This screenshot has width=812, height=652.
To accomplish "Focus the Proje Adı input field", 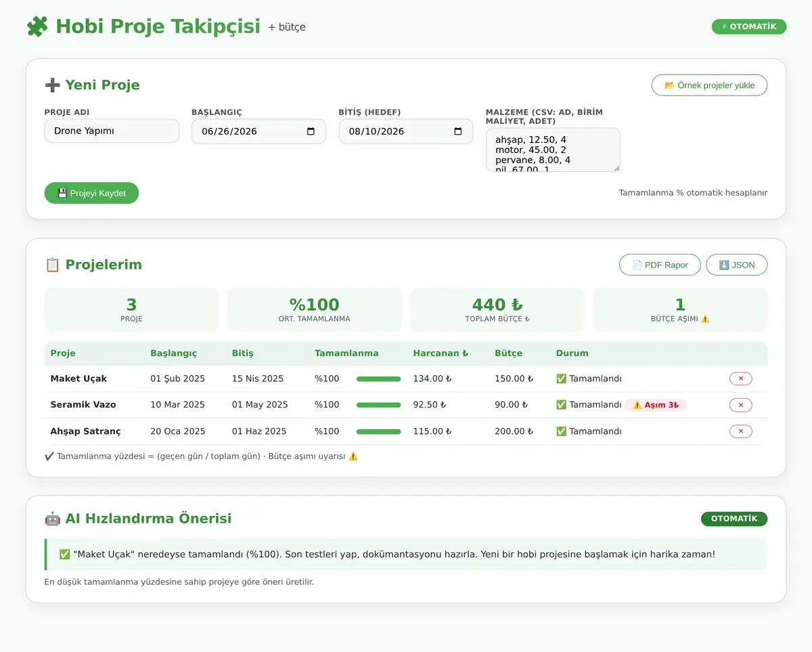I will pyautogui.click(x=112, y=131).
